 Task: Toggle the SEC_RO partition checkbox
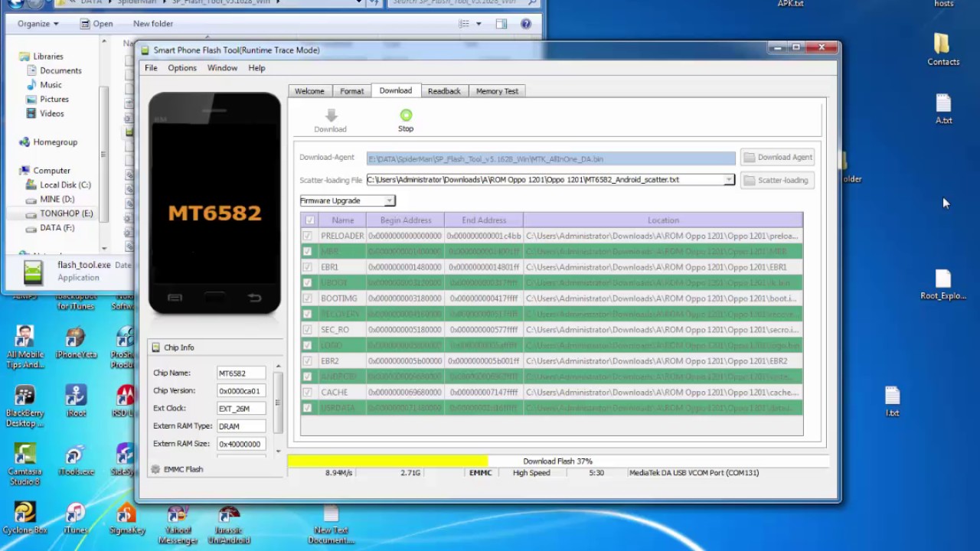coord(307,330)
